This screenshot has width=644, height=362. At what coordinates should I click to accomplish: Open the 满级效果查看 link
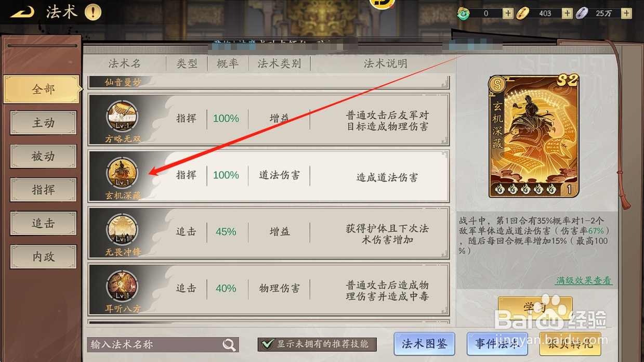tap(584, 280)
